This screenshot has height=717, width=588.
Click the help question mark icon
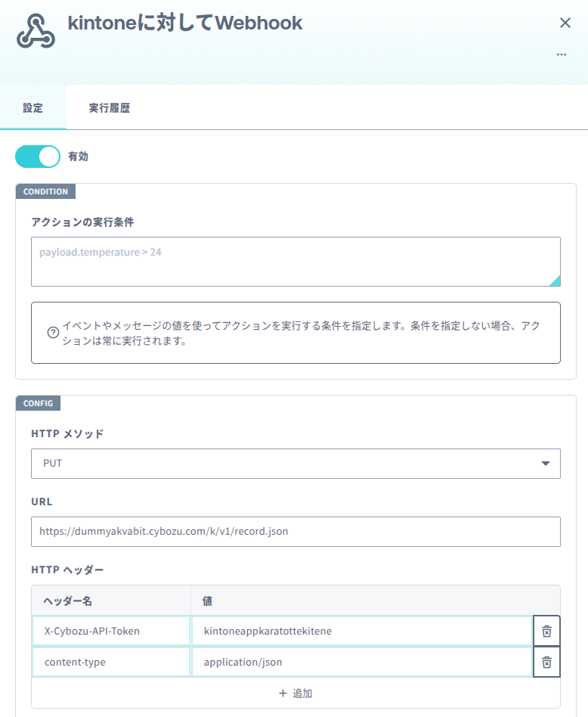[53, 333]
